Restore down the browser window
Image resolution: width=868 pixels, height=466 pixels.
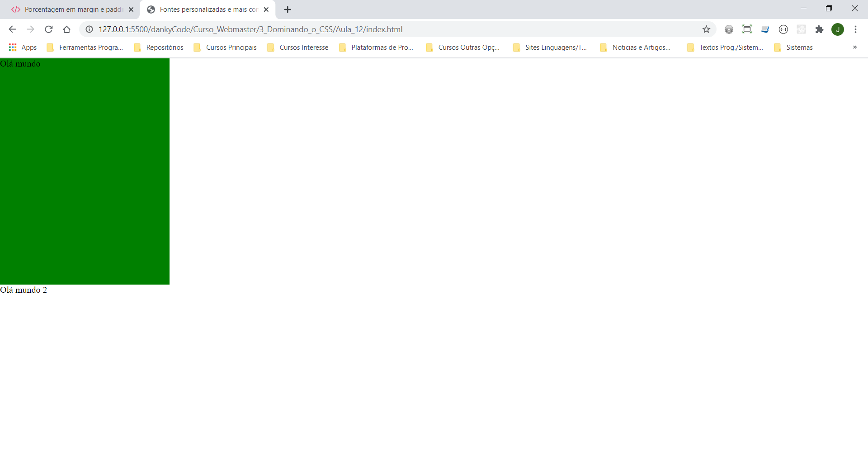click(x=829, y=8)
